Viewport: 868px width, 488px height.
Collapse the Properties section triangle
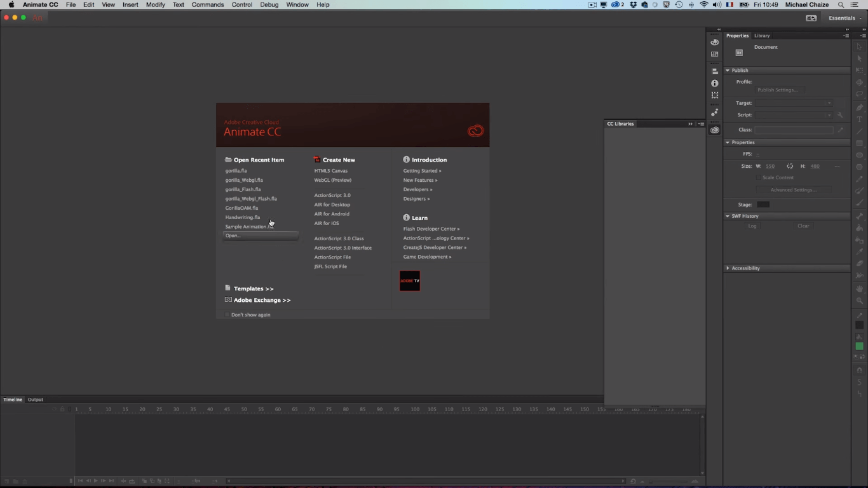coord(728,142)
